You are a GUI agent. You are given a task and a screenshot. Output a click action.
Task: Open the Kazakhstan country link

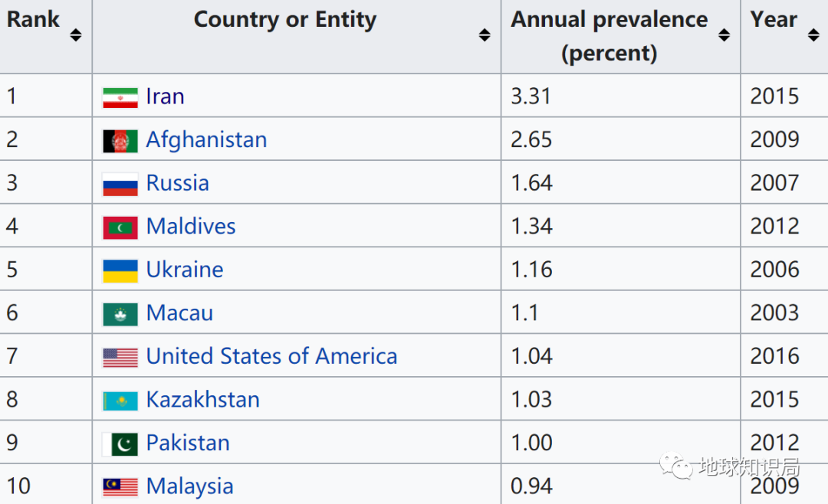click(202, 400)
